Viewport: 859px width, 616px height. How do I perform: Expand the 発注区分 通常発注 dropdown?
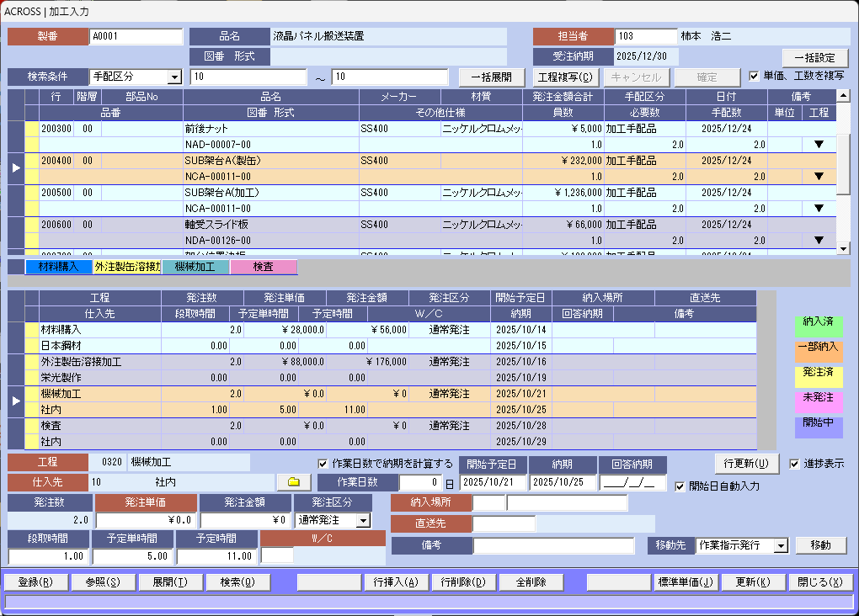coord(362,521)
